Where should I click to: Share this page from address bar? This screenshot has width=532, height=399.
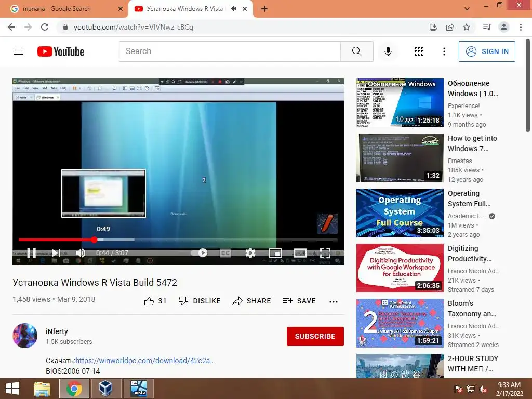click(x=450, y=27)
